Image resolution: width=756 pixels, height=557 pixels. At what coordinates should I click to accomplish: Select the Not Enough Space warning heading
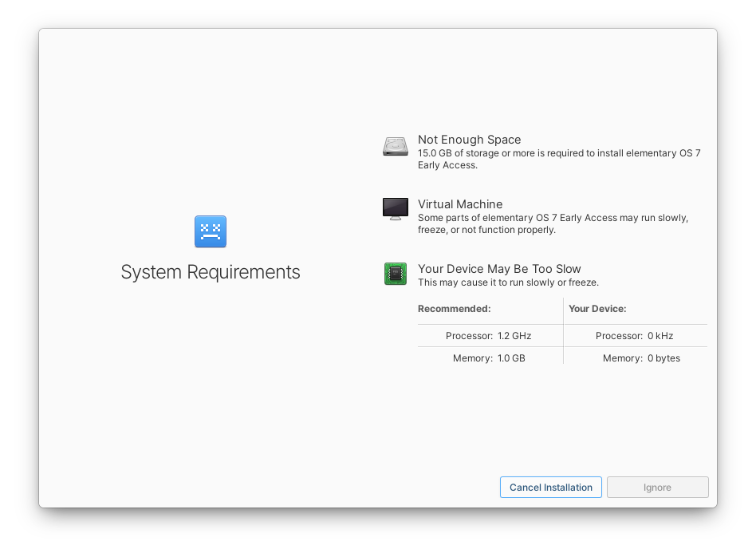pos(469,139)
